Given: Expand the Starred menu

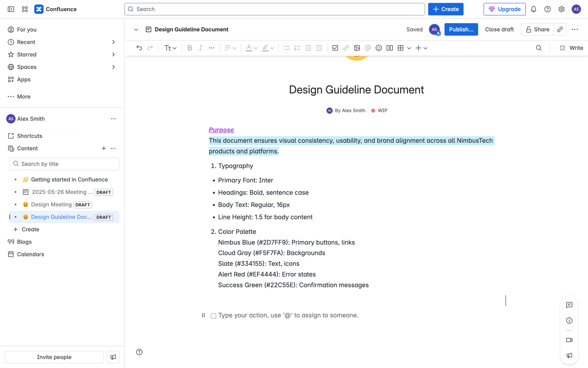Looking at the screenshot, I should tap(113, 55).
